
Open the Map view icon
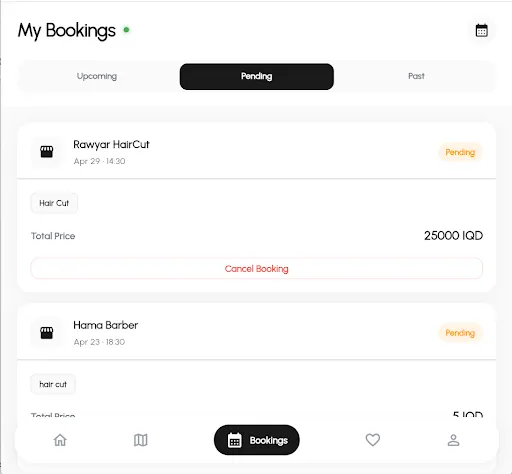(x=141, y=440)
